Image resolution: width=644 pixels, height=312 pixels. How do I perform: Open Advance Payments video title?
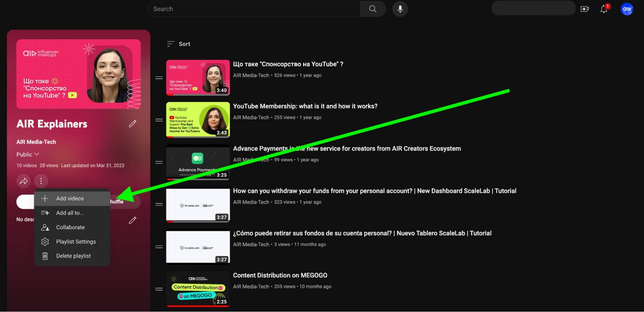click(x=347, y=149)
